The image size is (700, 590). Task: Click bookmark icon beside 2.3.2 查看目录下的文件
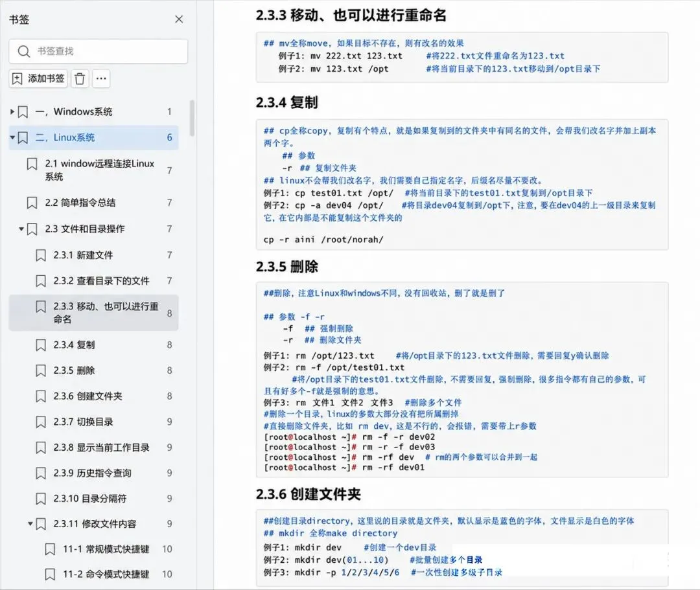(x=41, y=281)
